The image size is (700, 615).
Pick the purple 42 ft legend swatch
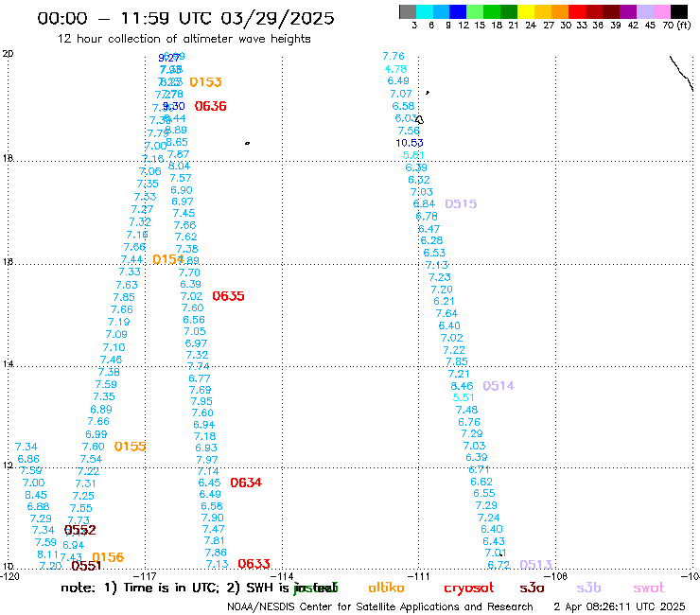click(x=628, y=11)
